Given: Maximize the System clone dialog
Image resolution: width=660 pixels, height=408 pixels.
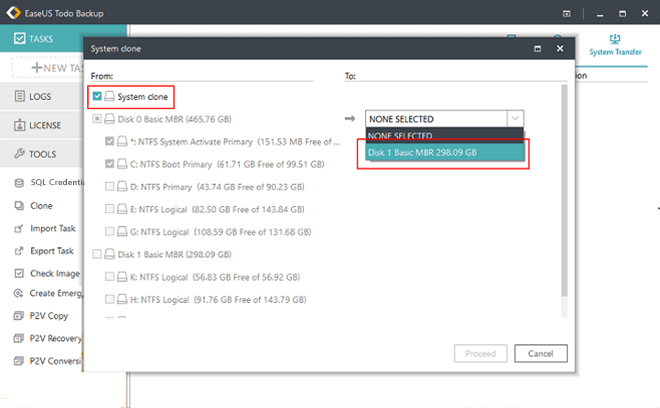Looking at the screenshot, I should click(537, 48).
